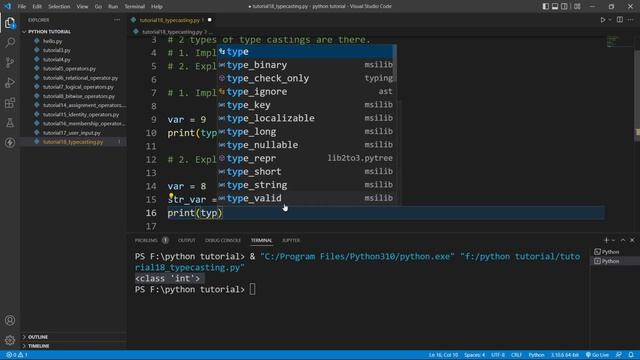Choose type_check_only from the suggestion list

coord(306,78)
